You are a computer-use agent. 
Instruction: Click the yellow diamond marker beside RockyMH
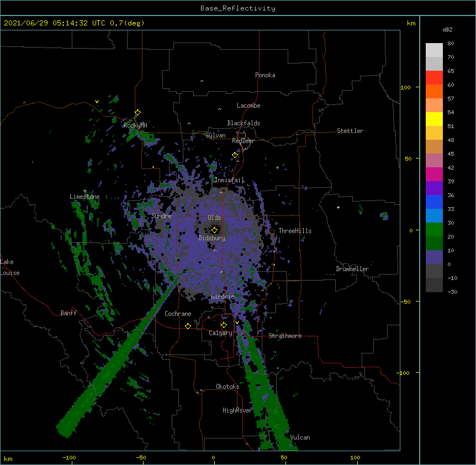click(138, 113)
